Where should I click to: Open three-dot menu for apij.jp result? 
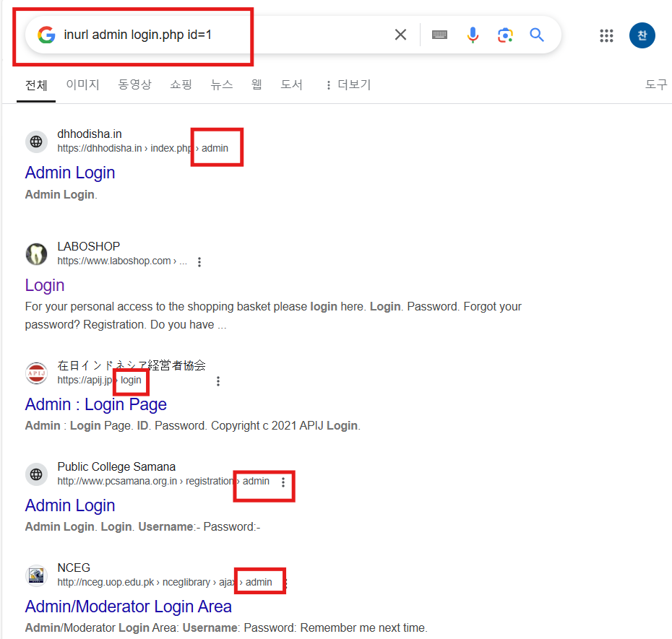coord(218,381)
